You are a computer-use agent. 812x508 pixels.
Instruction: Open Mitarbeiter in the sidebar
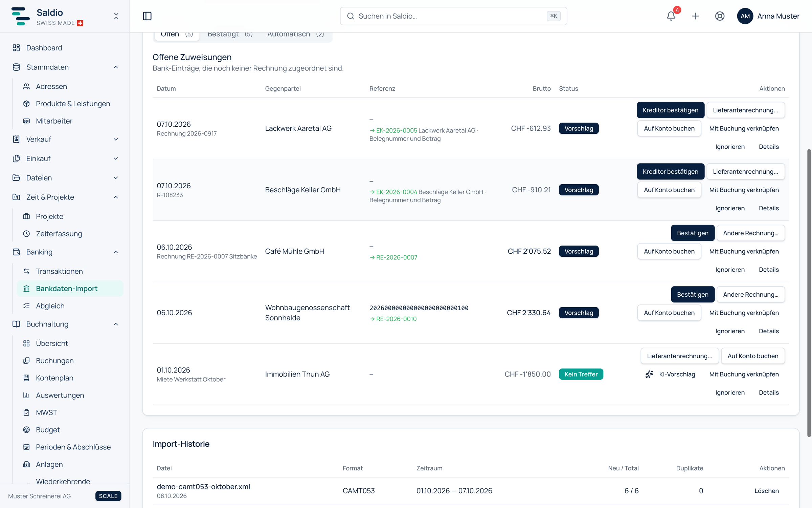[x=70, y=121]
